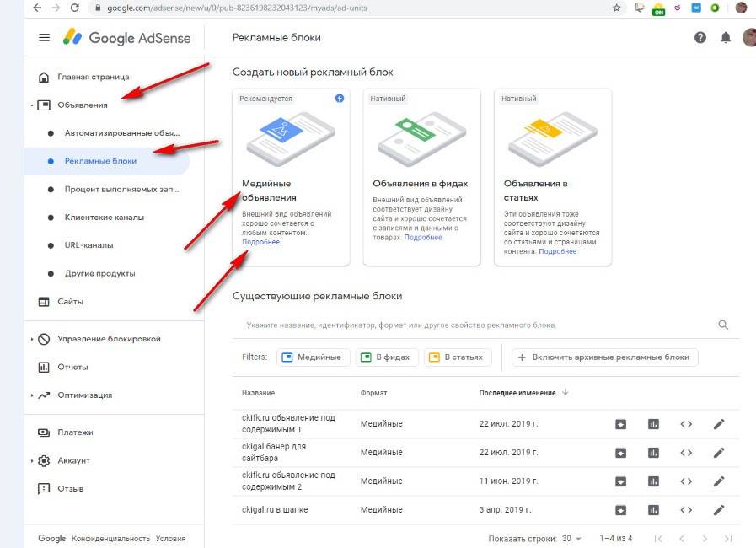The width and height of the screenshot is (756, 548).
Task: Click the search magnifier icon in the ad units list
Action: pos(723,325)
